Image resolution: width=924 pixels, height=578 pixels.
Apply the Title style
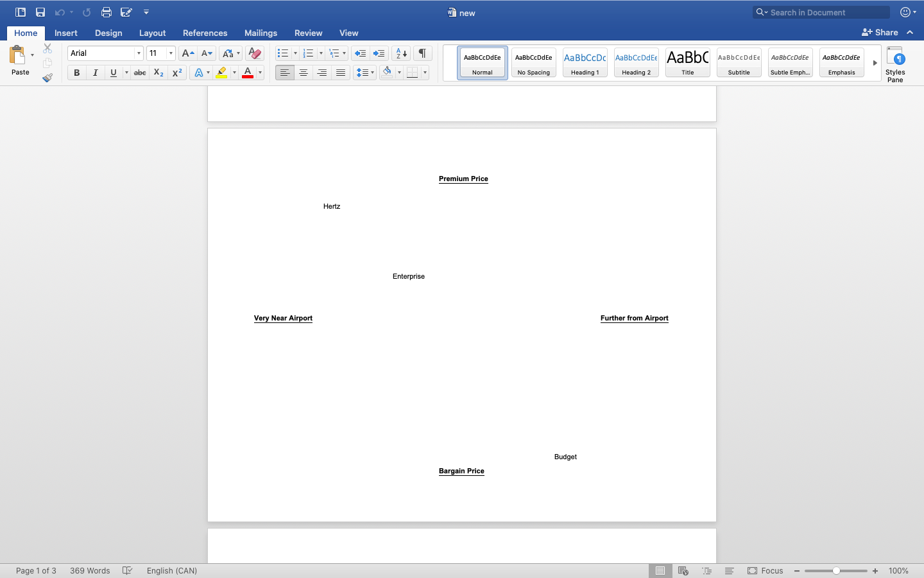pyautogui.click(x=688, y=63)
